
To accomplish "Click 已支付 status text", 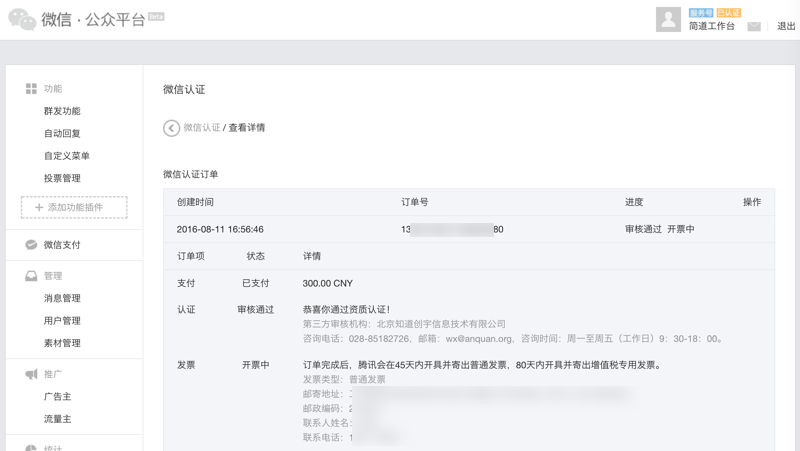I will 256,283.
